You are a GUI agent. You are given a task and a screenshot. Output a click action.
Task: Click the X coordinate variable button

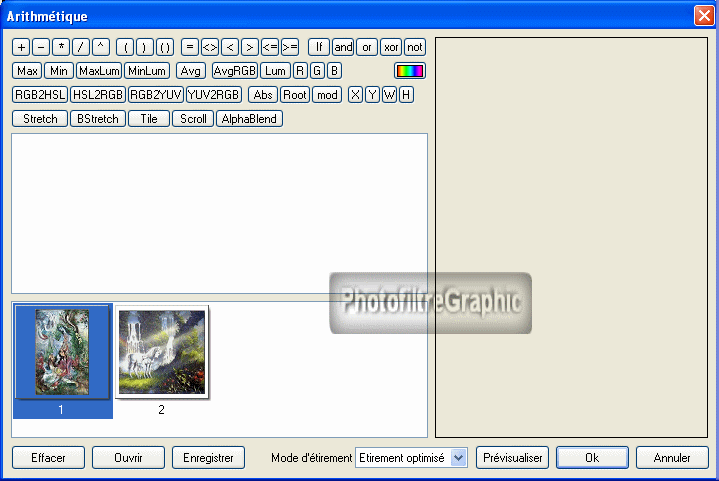tap(355, 95)
